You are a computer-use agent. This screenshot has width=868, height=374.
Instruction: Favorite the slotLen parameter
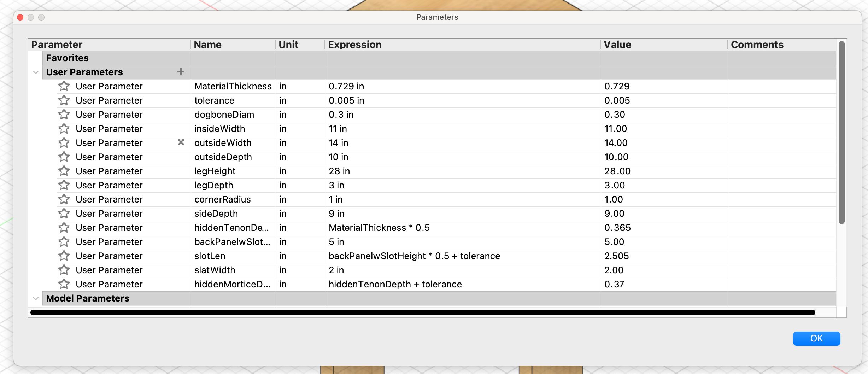pos(64,256)
